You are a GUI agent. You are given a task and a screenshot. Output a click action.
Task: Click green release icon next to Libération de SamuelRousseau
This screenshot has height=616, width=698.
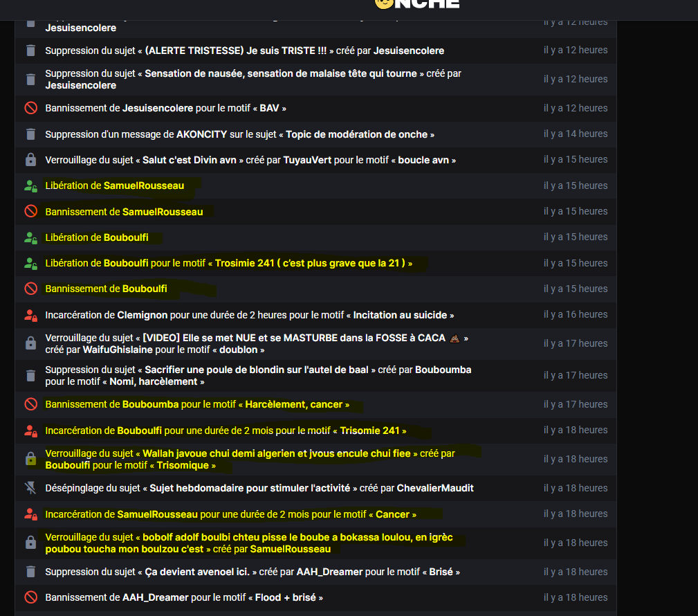(x=30, y=185)
